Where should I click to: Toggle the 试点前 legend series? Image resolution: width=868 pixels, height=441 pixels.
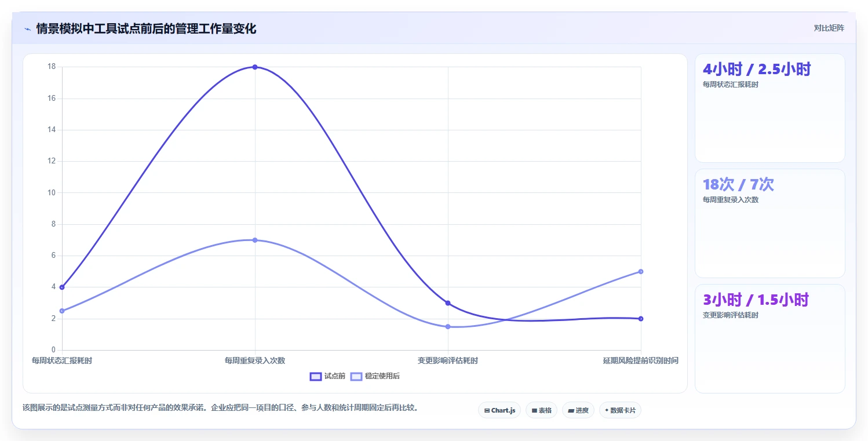pos(327,376)
